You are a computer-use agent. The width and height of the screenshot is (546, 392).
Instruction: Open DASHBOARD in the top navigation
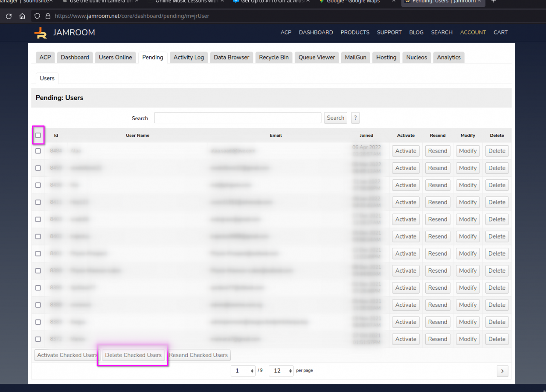(316, 32)
